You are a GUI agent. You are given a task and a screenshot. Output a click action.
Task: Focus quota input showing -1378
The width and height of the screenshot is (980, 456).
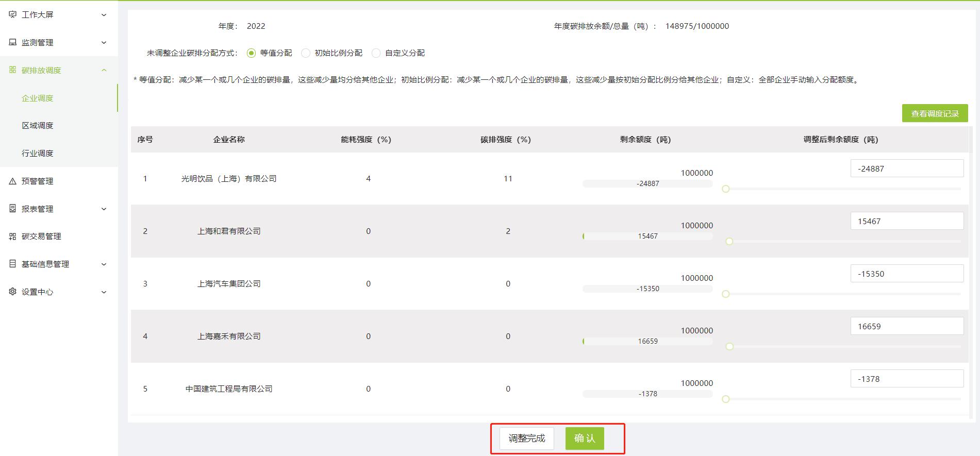point(907,379)
